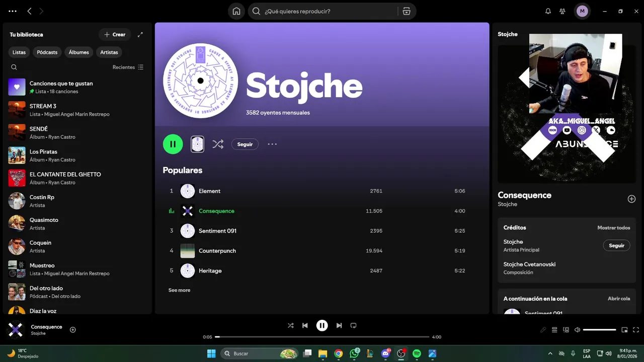The width and height of the screenshot is (644, 362).
Task: Open more options dots for Stojche
Action: point(272,144)
